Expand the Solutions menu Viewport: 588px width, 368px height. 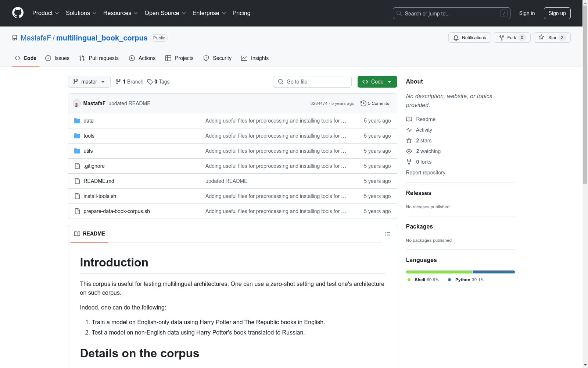point(81,13)
